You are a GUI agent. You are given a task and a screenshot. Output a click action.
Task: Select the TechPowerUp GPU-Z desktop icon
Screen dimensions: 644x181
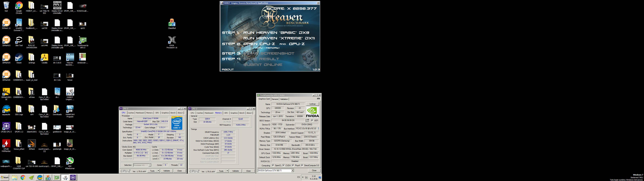click(x=83, y=42)
